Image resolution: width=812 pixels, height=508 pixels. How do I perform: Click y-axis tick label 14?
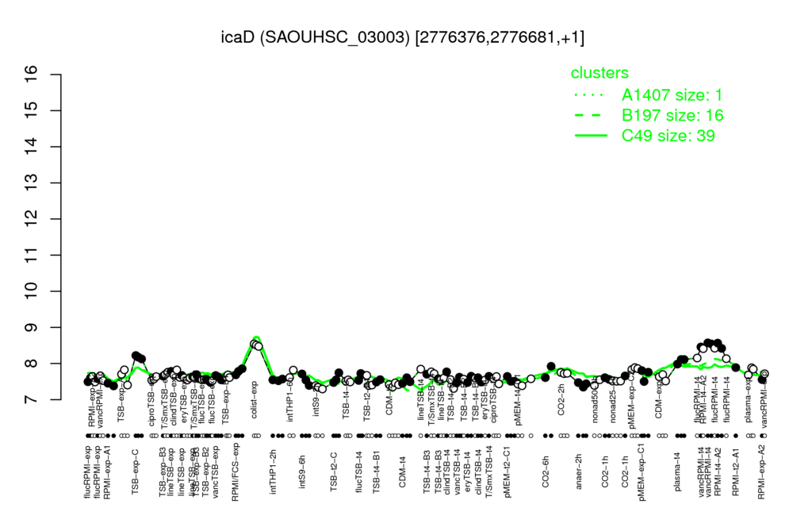31,147
